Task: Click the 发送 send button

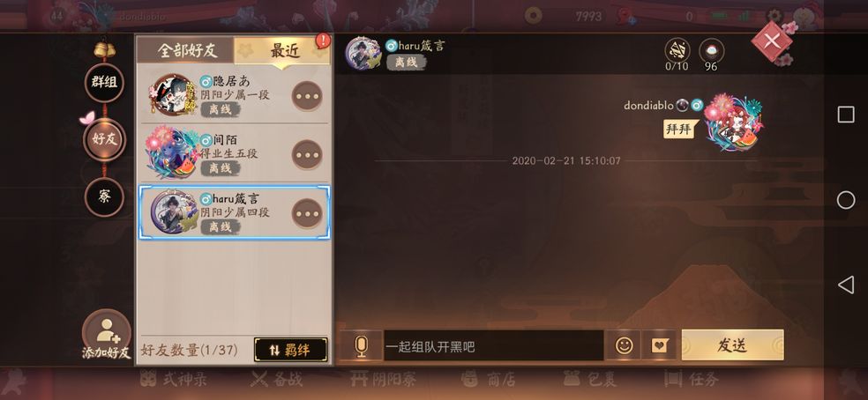Action: coord(732,345)
